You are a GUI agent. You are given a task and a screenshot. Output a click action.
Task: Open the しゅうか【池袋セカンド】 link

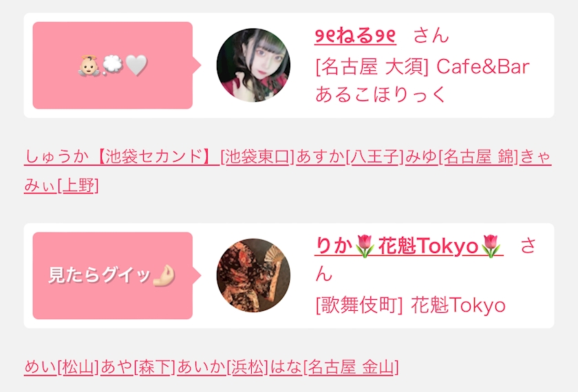(122, 157)
